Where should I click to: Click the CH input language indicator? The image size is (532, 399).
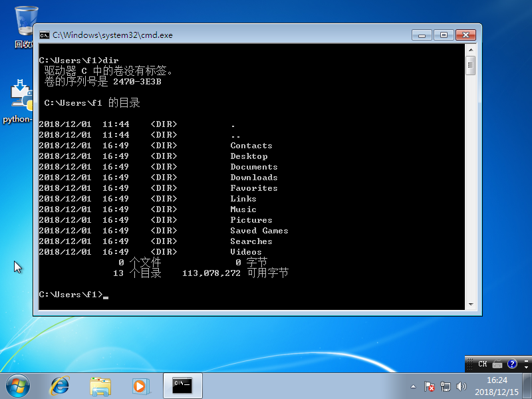tap(483, 364)
